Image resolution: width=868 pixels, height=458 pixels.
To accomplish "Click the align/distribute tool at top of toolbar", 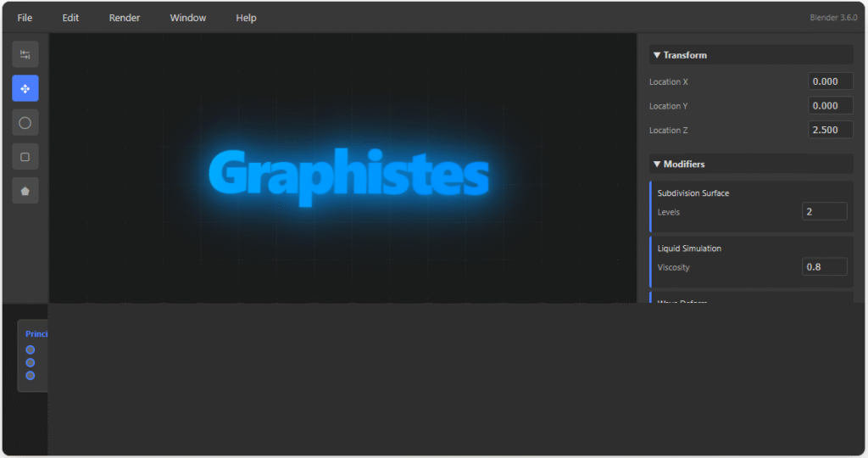I will pos(25,54).
